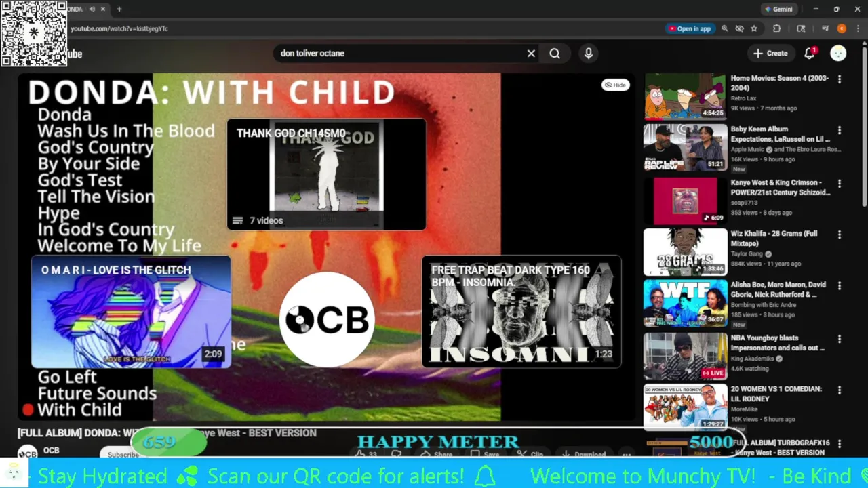This screenshot has width=868, height=488.
Task: Open the zoom magnifier in address bar
Action: [x=725, y=28]
